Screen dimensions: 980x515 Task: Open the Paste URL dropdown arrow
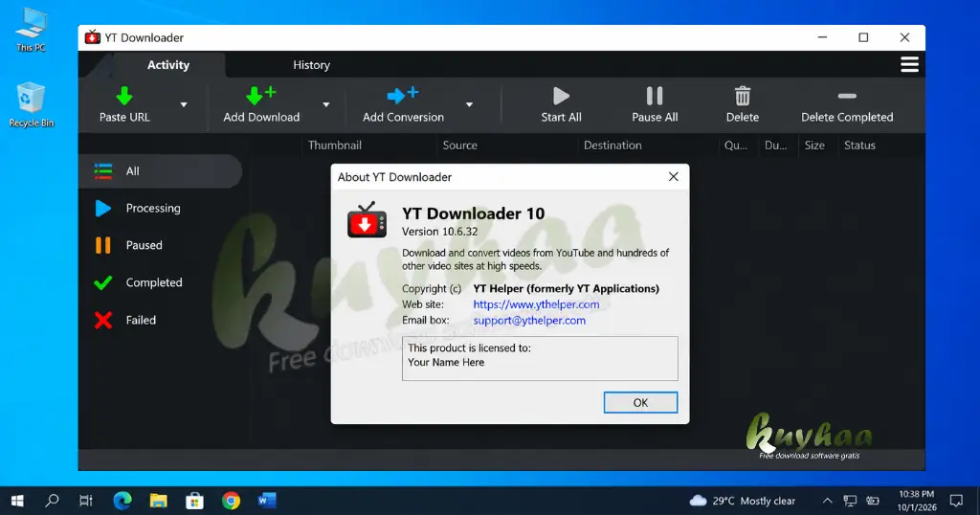coord(184,105)
